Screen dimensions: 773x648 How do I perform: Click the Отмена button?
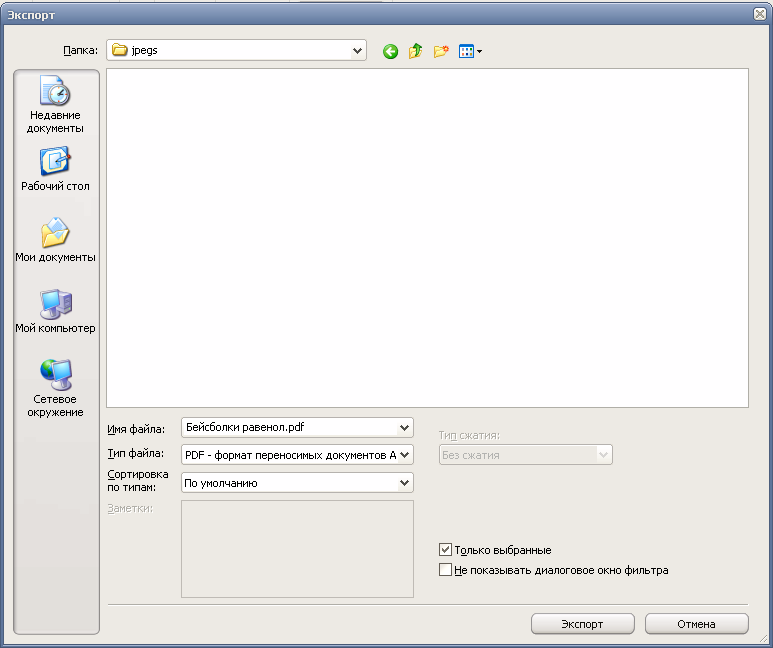coord(696,624)
